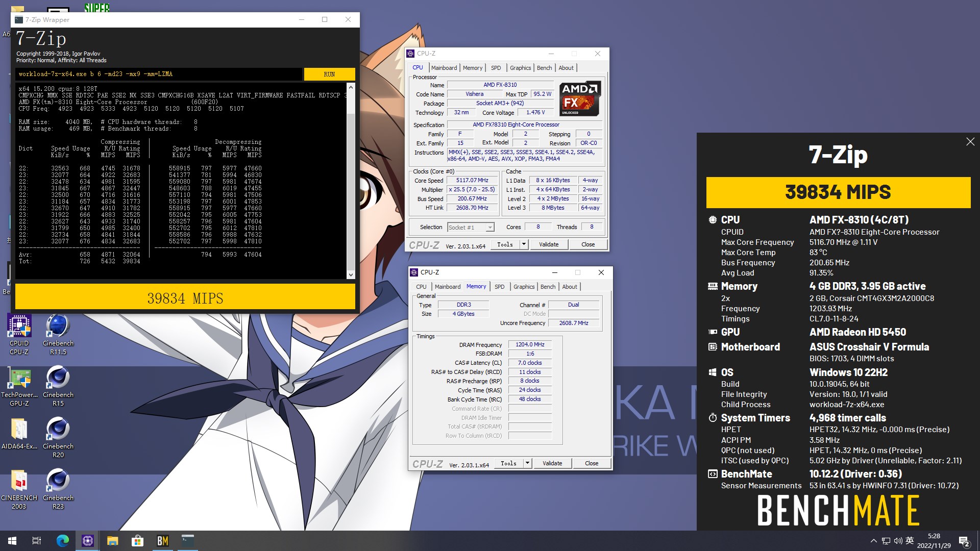Click Tools button in lower CPU-Z
Image resolution: width=980 pixels, height=551 pixels.
pyautogui.click(x=508, y=463)
